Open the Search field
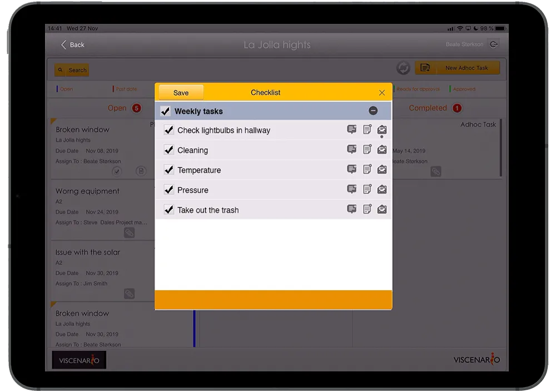This screenshot has width=556, height=392. 72,70
